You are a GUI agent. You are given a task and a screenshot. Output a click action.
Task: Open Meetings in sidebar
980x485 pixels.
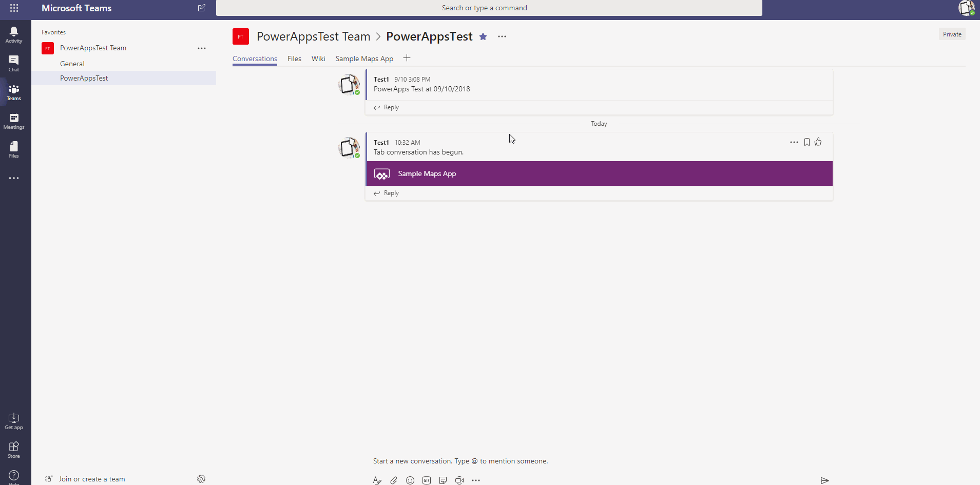[14, 121]
